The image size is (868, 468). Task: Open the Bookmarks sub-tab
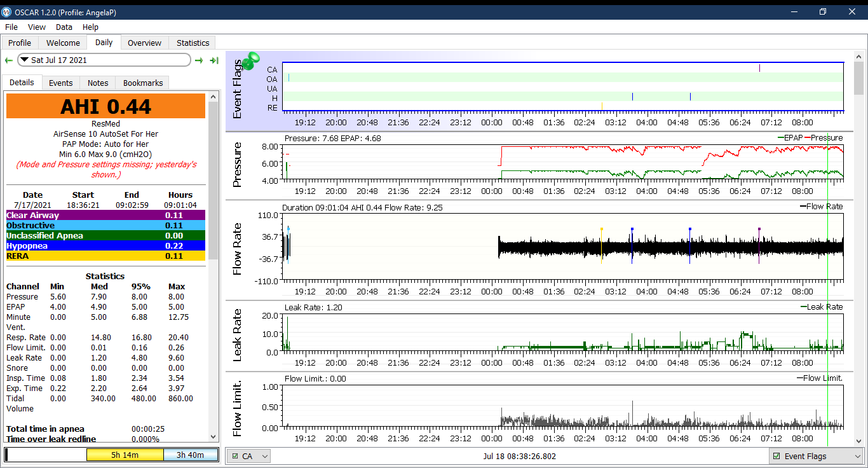click(x=143, y=83)
